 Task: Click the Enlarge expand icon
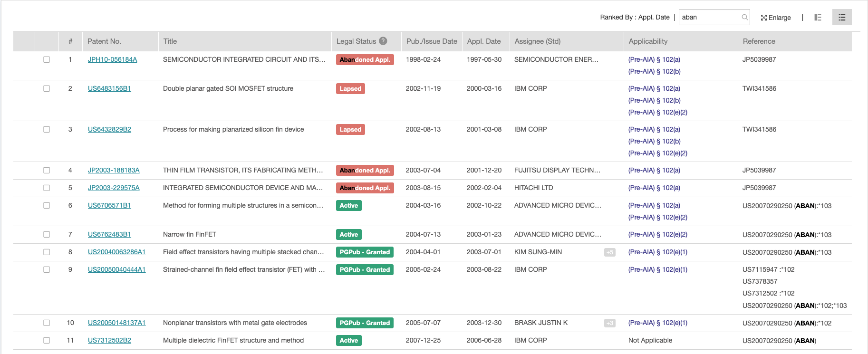[763, 18]
